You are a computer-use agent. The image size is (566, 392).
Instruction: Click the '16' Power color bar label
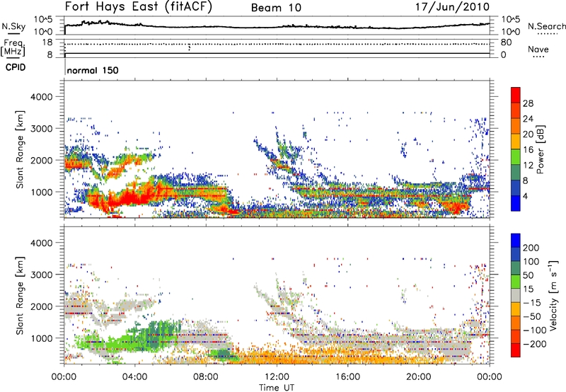point(528,150)
